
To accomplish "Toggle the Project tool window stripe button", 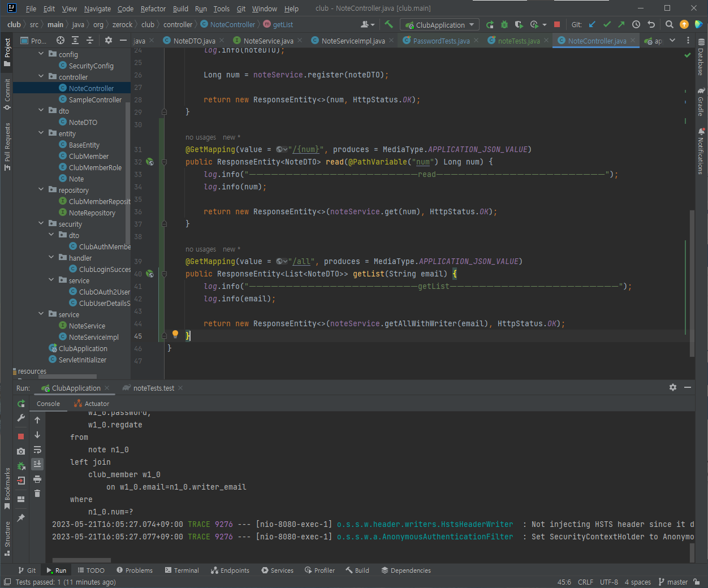I will [x=7, y=52].
